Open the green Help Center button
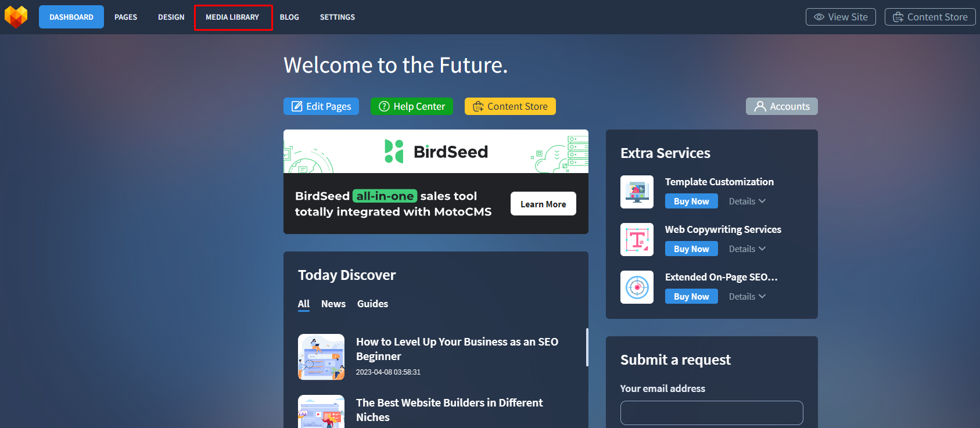 coord(411,106)
